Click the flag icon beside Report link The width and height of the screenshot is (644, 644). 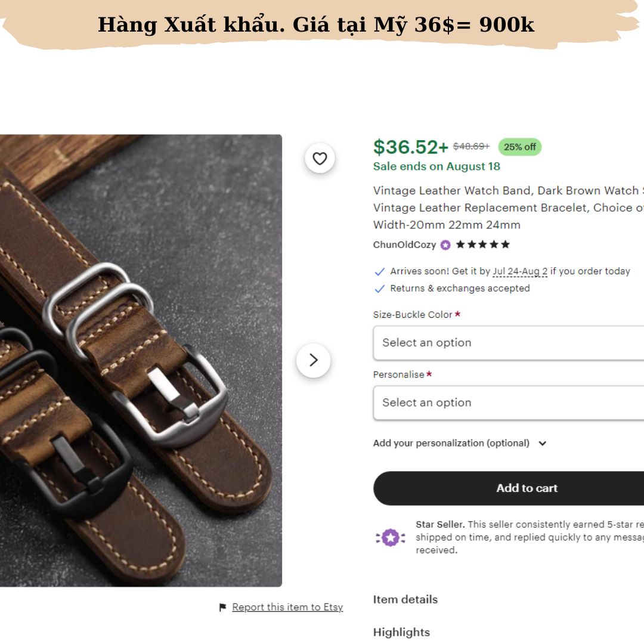[x=222, y=607]
